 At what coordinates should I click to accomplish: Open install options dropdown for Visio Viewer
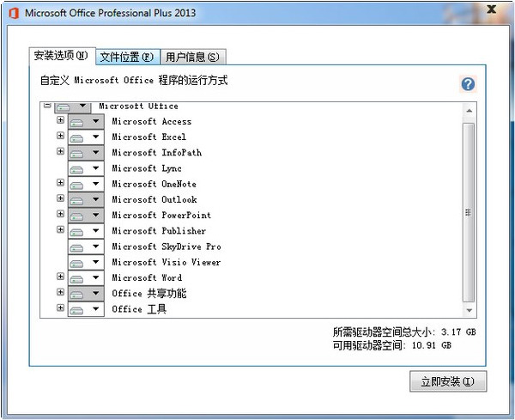pos(86,262)
